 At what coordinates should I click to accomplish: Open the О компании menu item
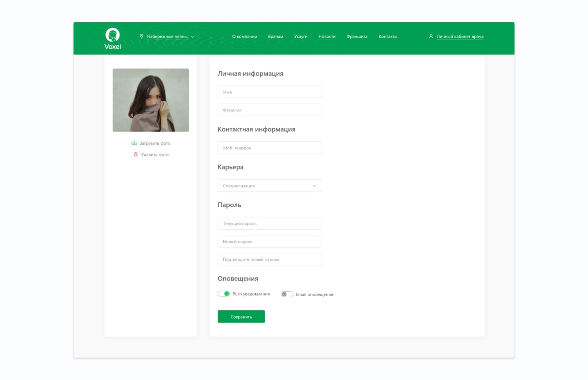245,36
